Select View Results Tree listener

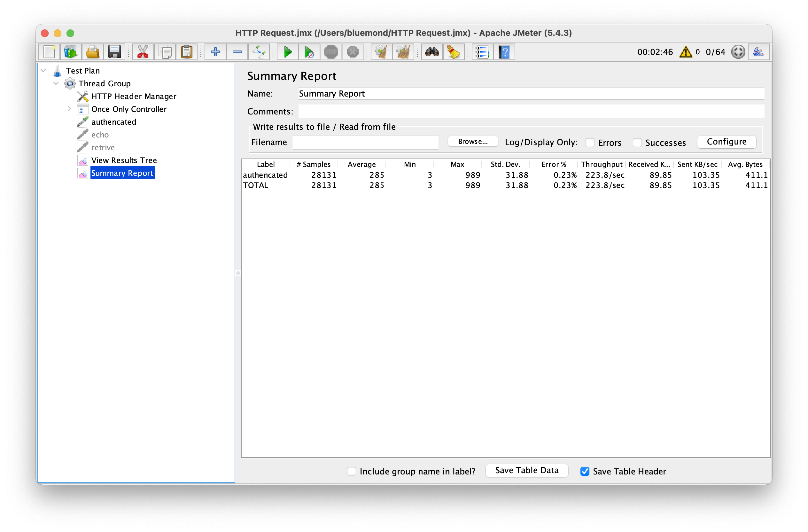[124, 160]
